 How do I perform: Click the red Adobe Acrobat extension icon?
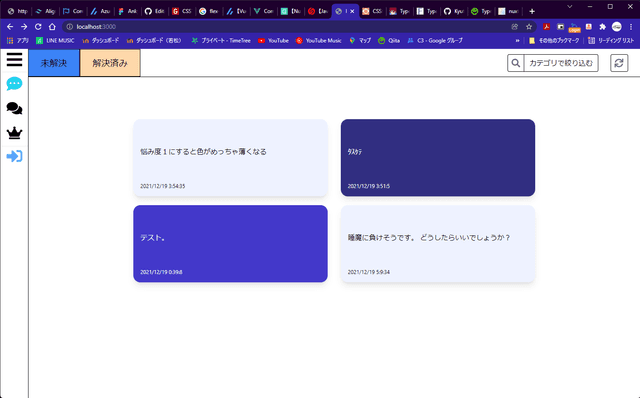(547, 27)
